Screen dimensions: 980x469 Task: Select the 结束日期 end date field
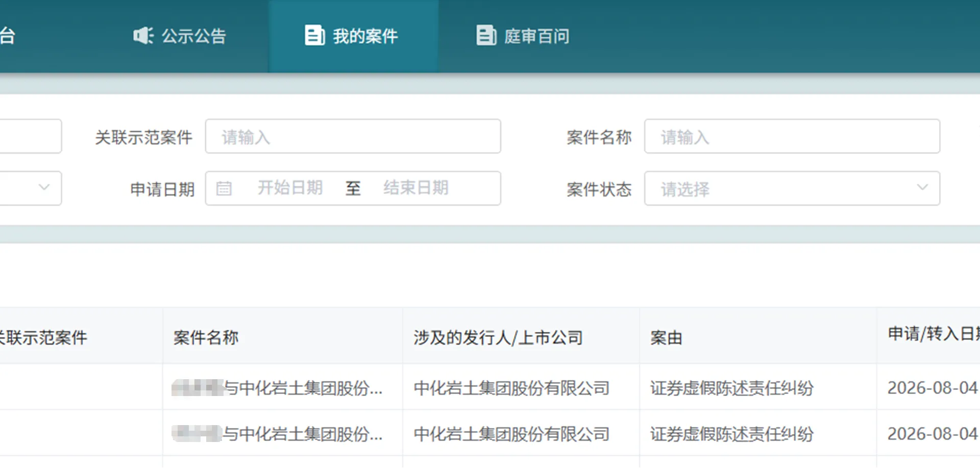coord(416,188)
